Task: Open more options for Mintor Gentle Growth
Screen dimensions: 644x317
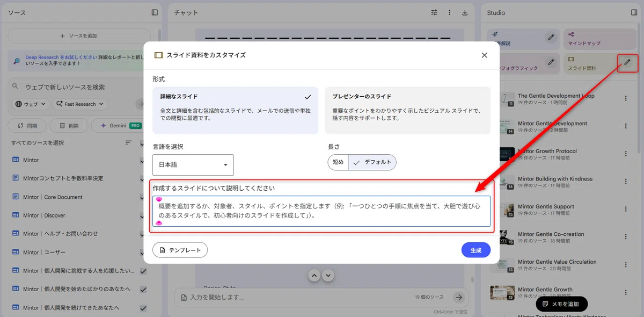Action: (626, 292)
